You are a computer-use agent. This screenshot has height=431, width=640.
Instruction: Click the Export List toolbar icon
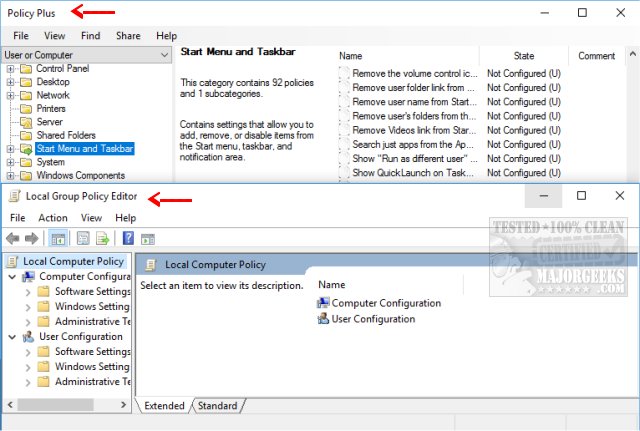[x=102, y=238]
